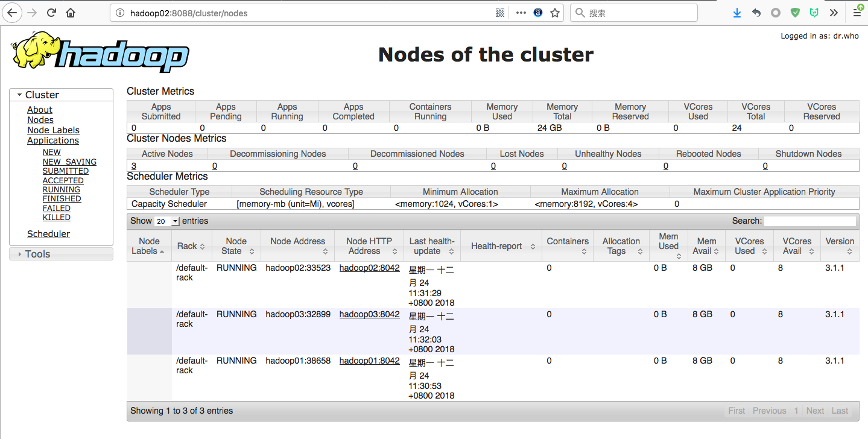Sort table by Health-report column

point(501,246)
